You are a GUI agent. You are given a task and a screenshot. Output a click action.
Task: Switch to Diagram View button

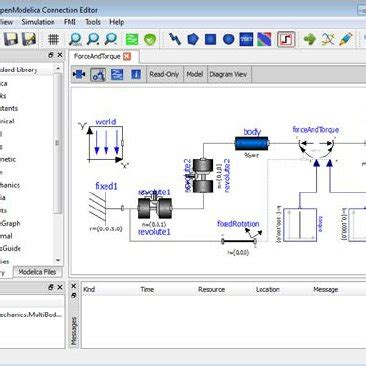tap(98, 74)
